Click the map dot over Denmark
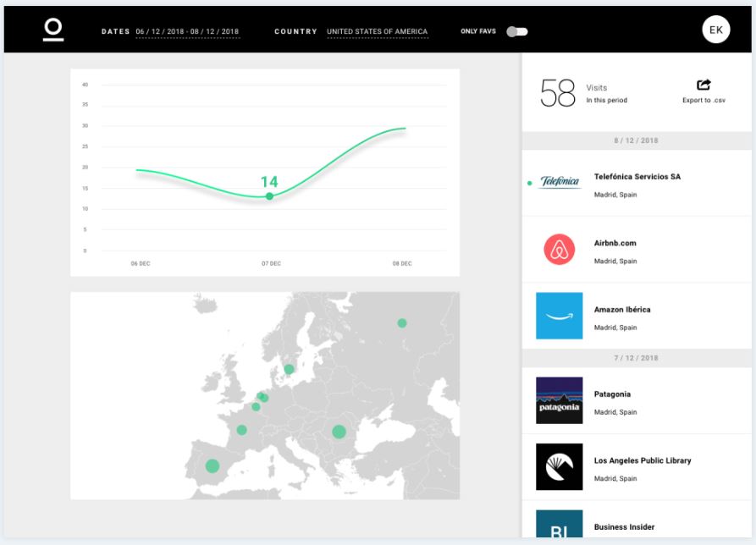Viewport: 756px width, 545px height. tap(289, 370)
